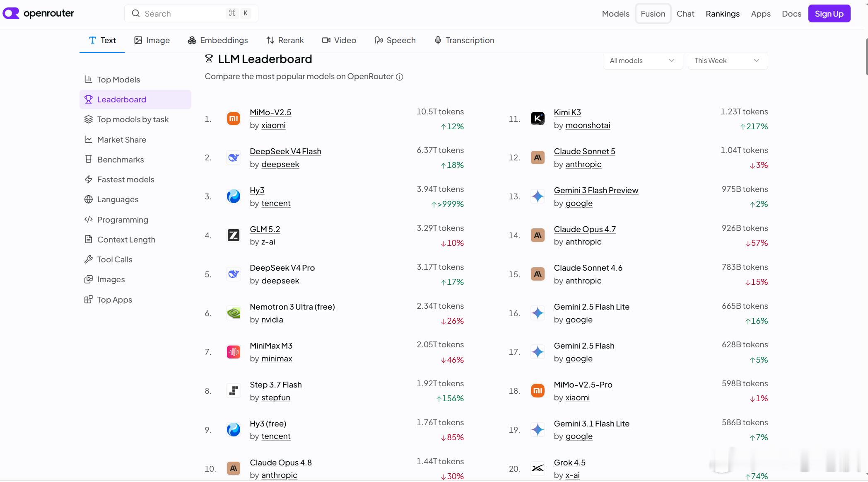The height and width of the screenshot is (482, 868).
Task: Open the stepfun provider link
Action: [x=276, y=397]
